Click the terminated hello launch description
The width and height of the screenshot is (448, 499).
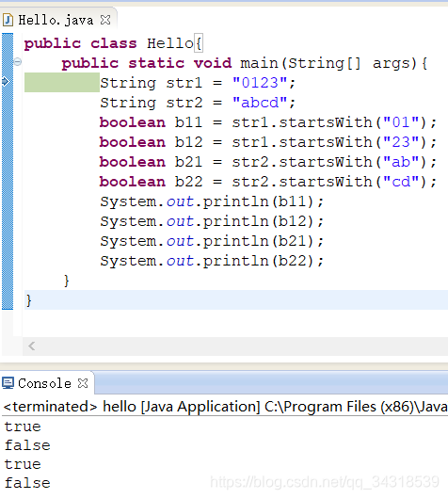click(x=225, y=407)
